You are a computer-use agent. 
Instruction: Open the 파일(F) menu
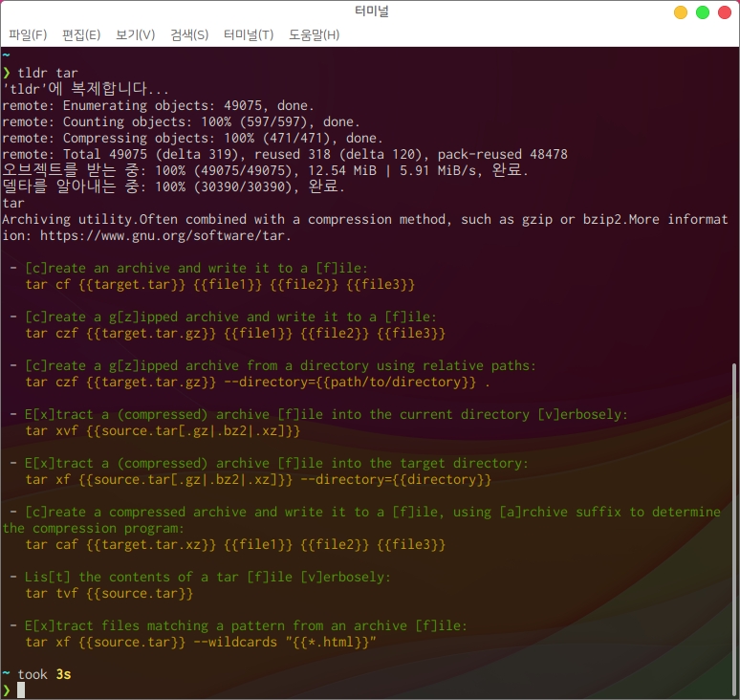(28, 34)
